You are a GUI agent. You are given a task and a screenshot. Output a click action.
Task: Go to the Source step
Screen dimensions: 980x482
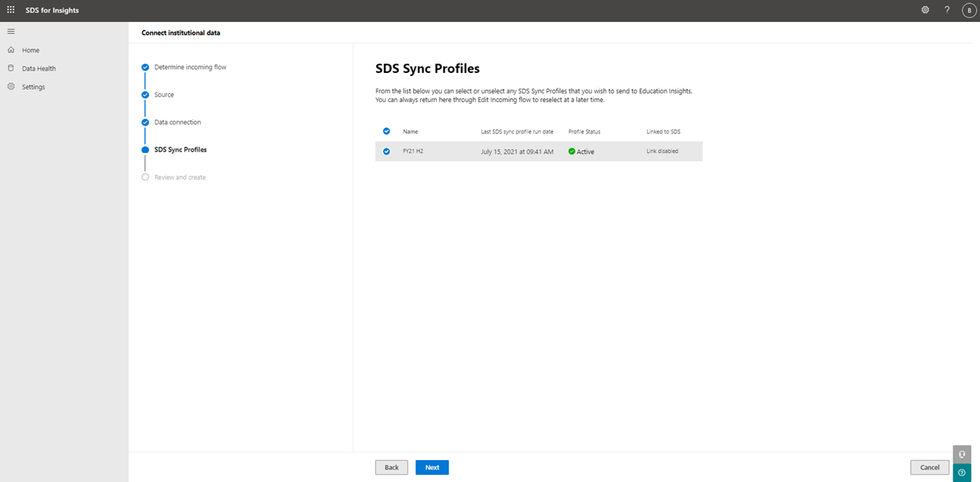(x=164, y=95)
